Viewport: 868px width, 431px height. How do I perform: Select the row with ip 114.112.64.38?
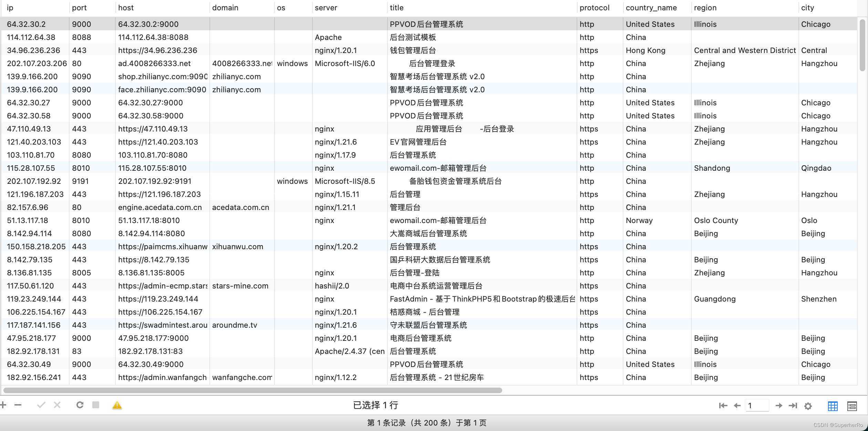31,37
